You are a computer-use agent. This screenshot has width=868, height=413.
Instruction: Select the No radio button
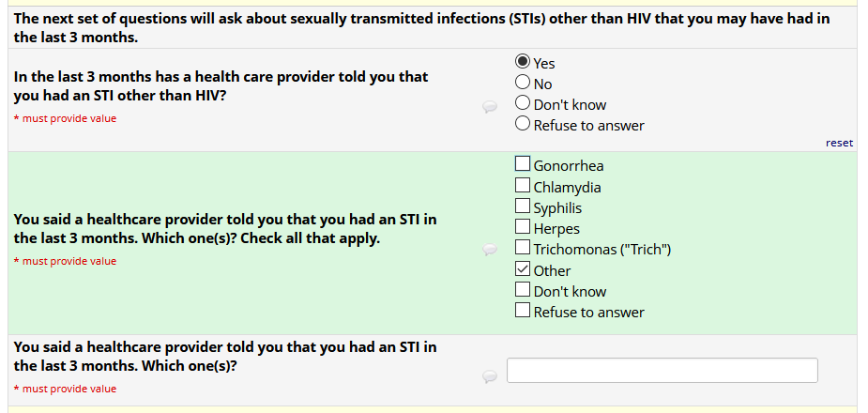click(x=524, y=84)
